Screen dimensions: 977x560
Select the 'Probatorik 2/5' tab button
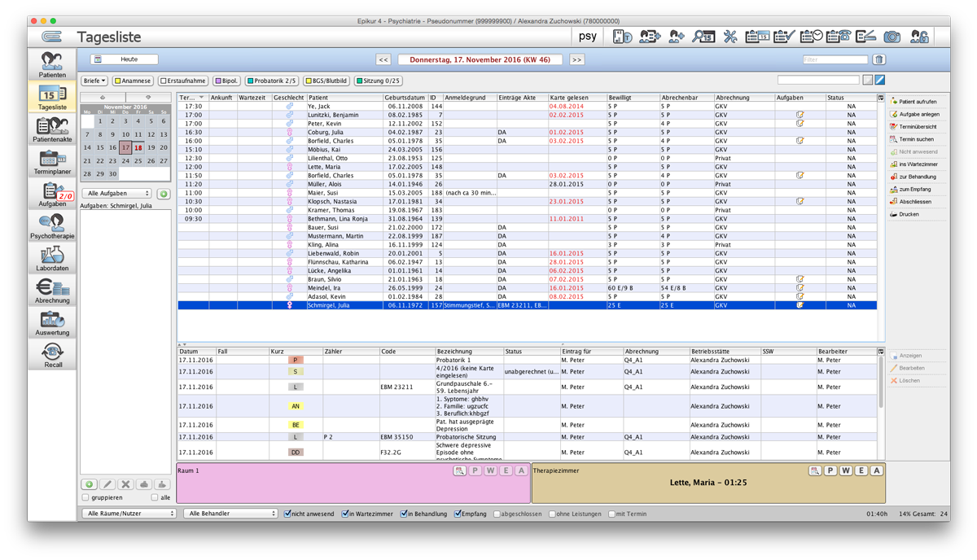[272, 81]
